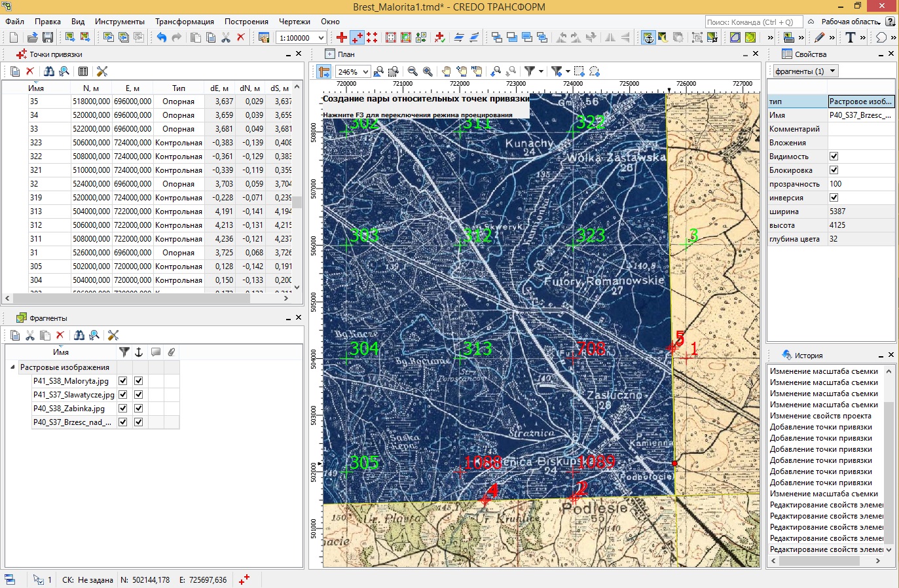This screenshot has height=588, width=899.
Task: Open the 1:100000 scale dropdown
Action: 301,38
